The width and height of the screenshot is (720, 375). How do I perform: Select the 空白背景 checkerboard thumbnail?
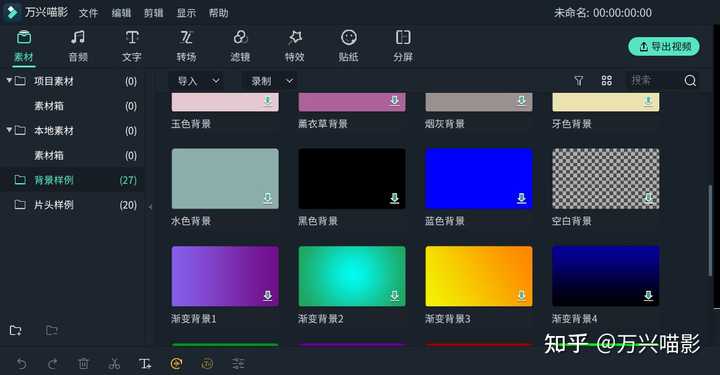(x=606, y=179)
